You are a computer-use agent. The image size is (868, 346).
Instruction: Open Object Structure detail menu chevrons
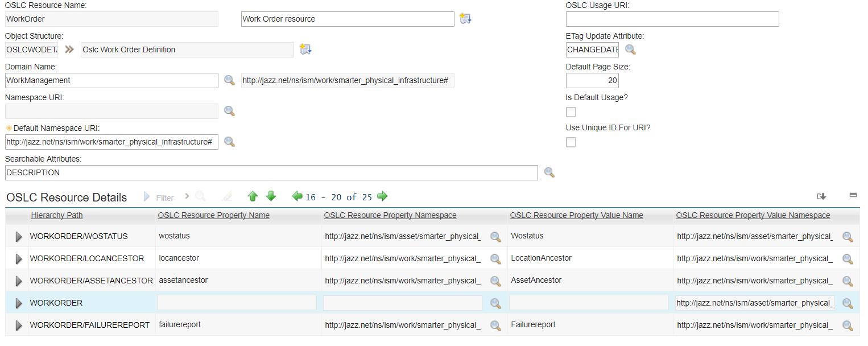(x=69, y=50)
